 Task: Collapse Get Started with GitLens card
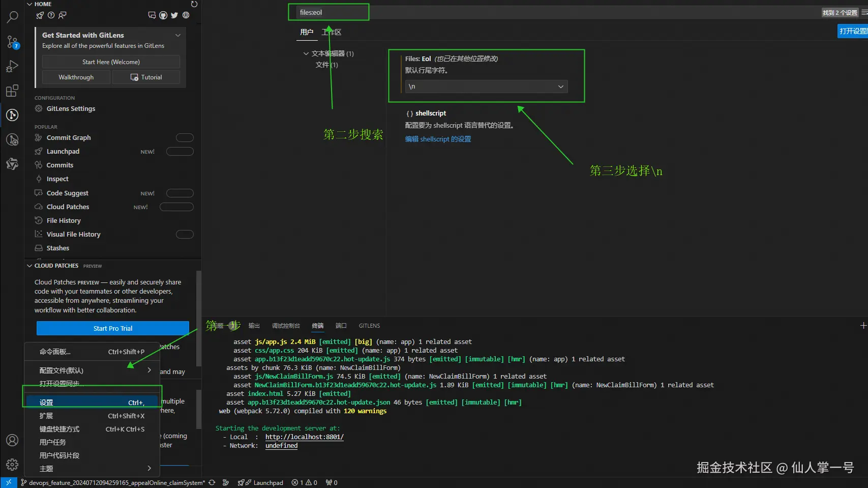click(x=178, y=35)
